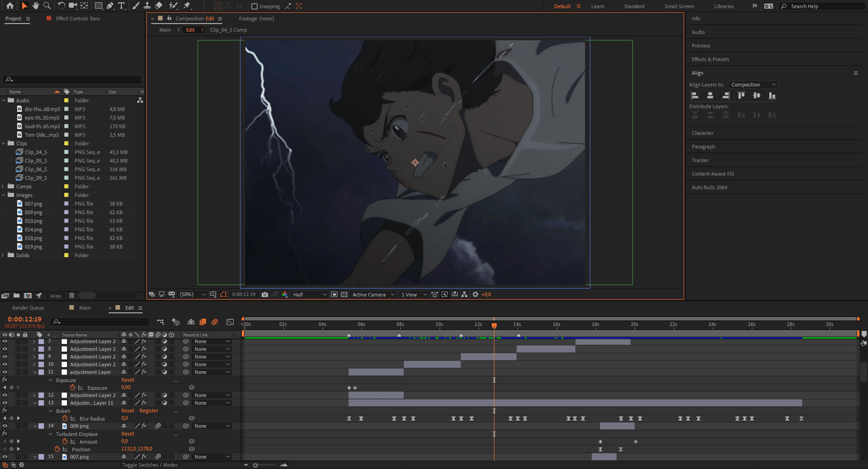Open the Composition Mini-Flowchart in the timeline
This screenshot has width=868, height=469.
[x=160, y=322]
